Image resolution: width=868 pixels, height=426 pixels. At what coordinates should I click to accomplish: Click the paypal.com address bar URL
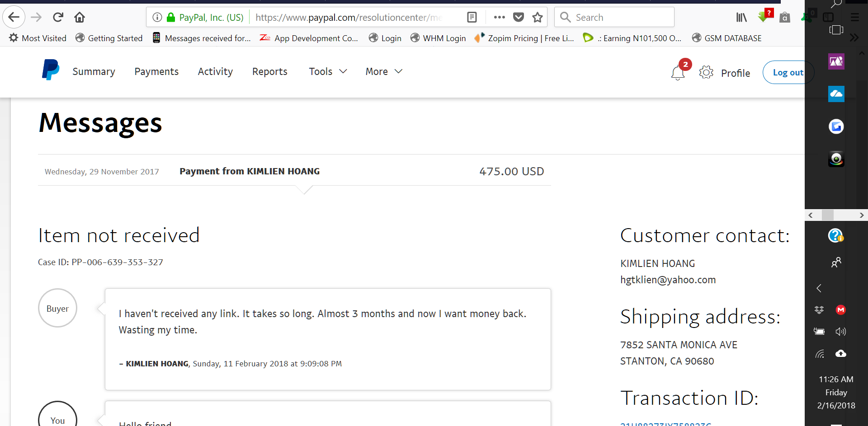click(348, 17)
